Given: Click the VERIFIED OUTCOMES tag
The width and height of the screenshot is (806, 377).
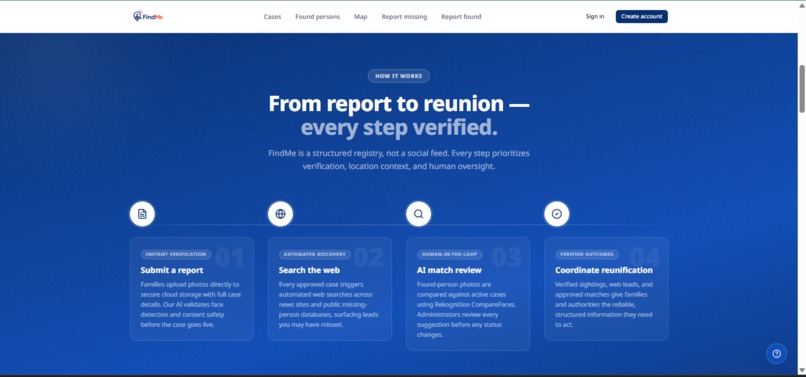Looking at the screenshot, I should point(587,254).
